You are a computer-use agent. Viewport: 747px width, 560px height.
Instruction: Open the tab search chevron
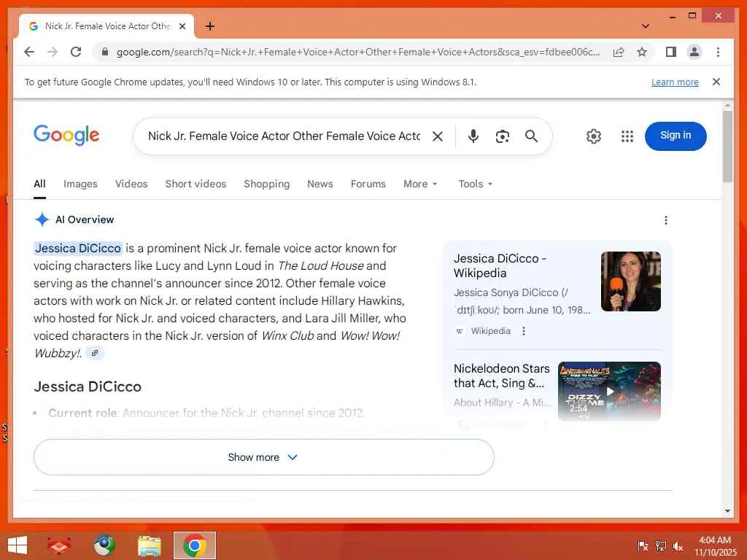pyautogui.click(x=646, y=26)
